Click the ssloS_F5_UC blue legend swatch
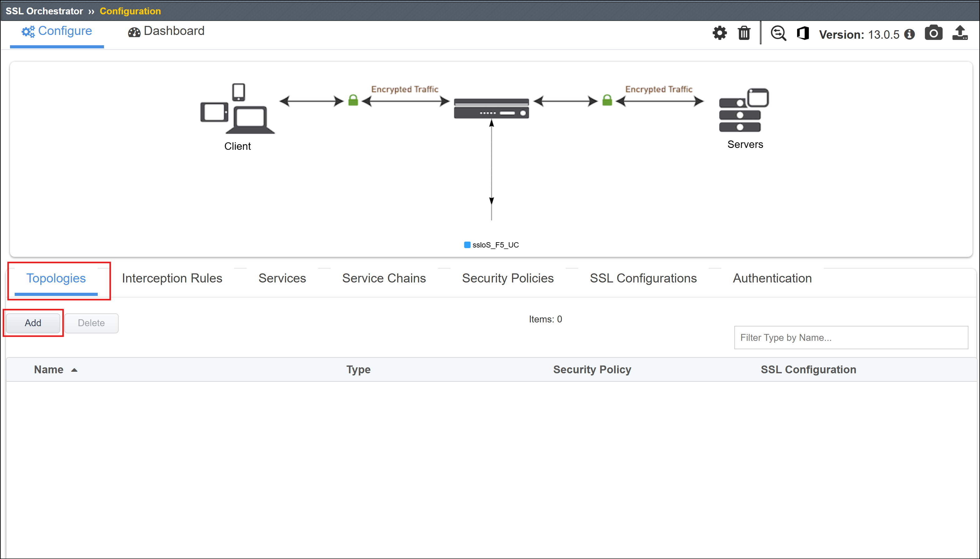 (467, 245)
